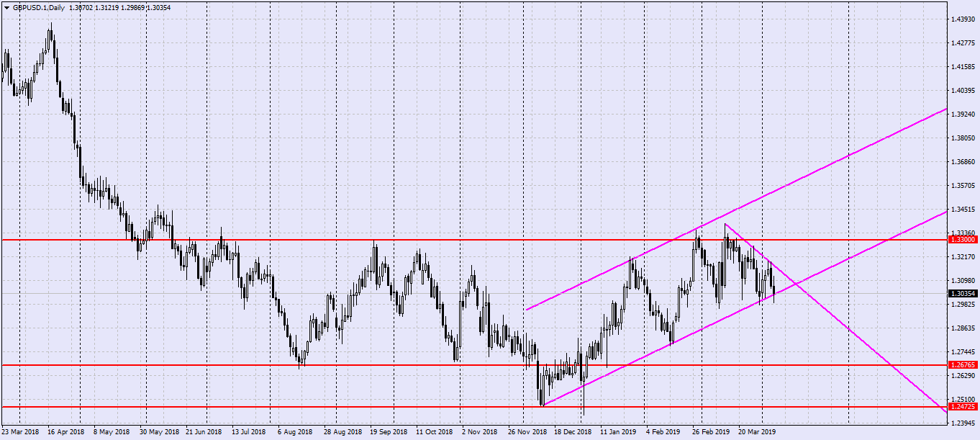980x440 pixels.
Task: Click the 13 Jul 2018 date label
Action: [x=250, y=432]
